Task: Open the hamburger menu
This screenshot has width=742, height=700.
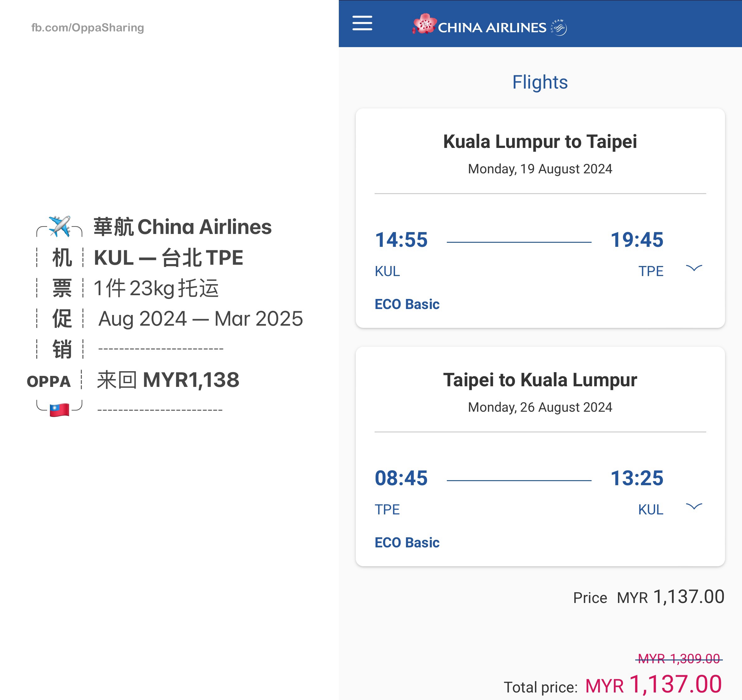Action: click(362, 23)
